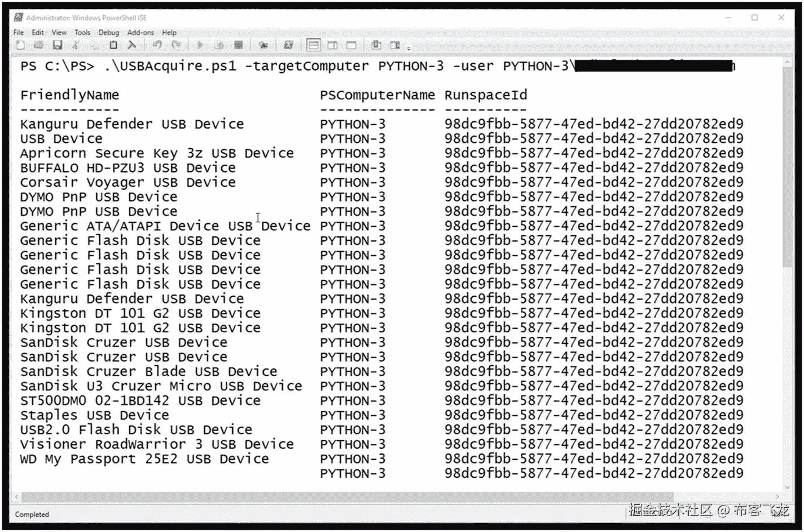Open the View menu

tap(59, 33)
